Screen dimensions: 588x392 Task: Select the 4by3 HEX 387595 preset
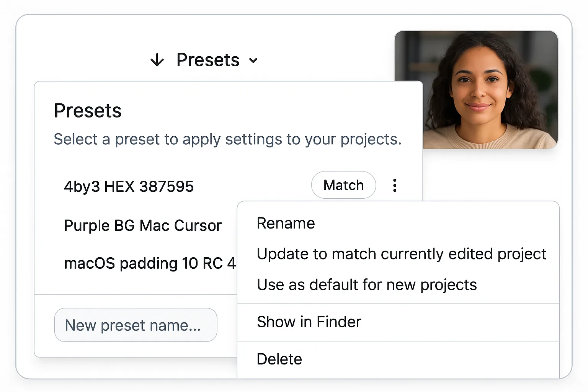coord(129,186)
